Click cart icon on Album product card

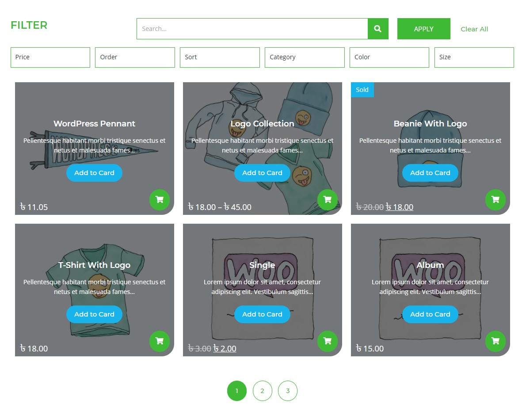pos(496,341)
